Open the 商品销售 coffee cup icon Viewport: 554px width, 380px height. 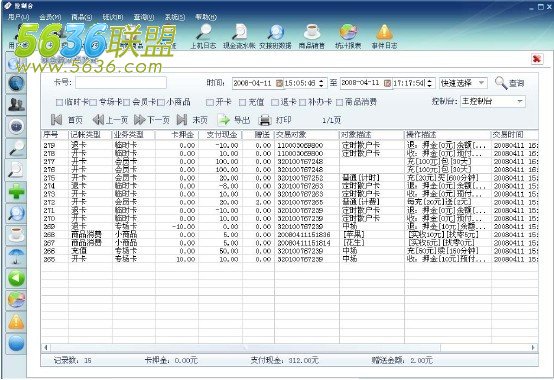(x=312, y=36)
